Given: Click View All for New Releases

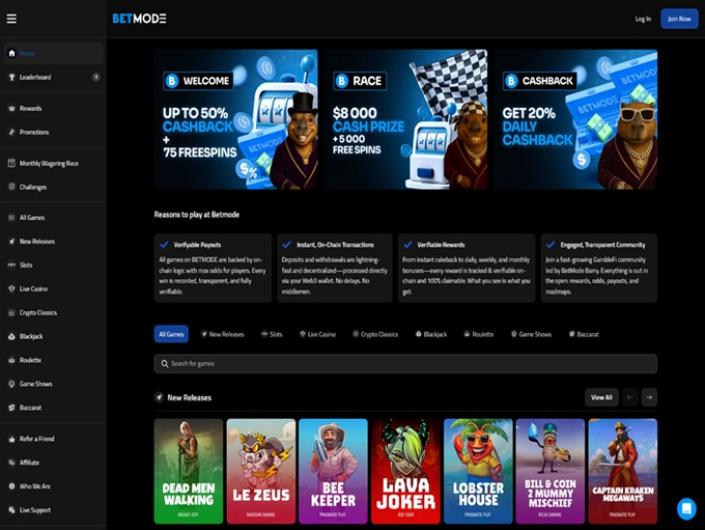Looking at the screenshot, I should (x=601, y=397).
